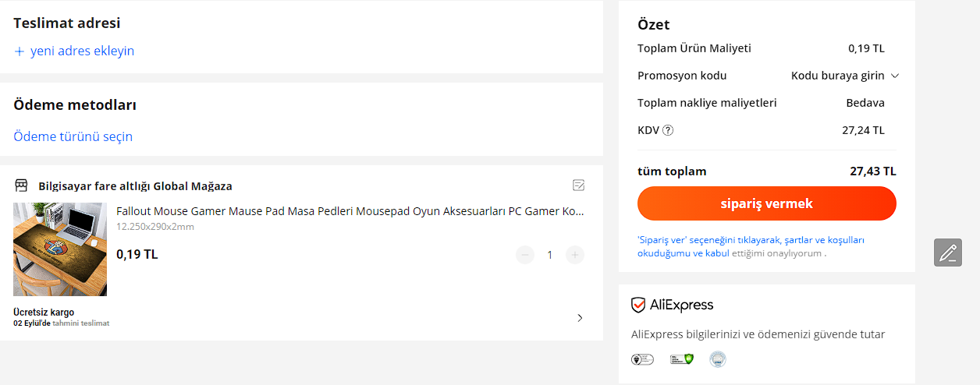Decrease quantity with the minus button
The image size is (980, 385).
(525, 255)
